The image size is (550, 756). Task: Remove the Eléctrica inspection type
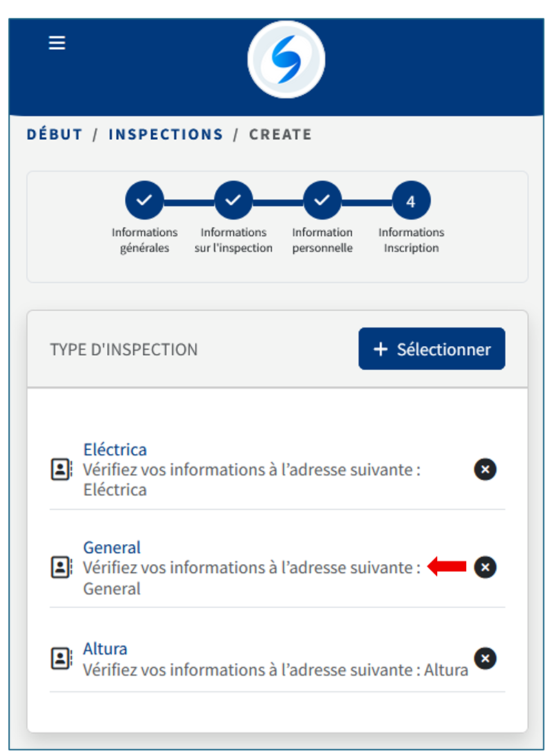[x=485, y=469]
